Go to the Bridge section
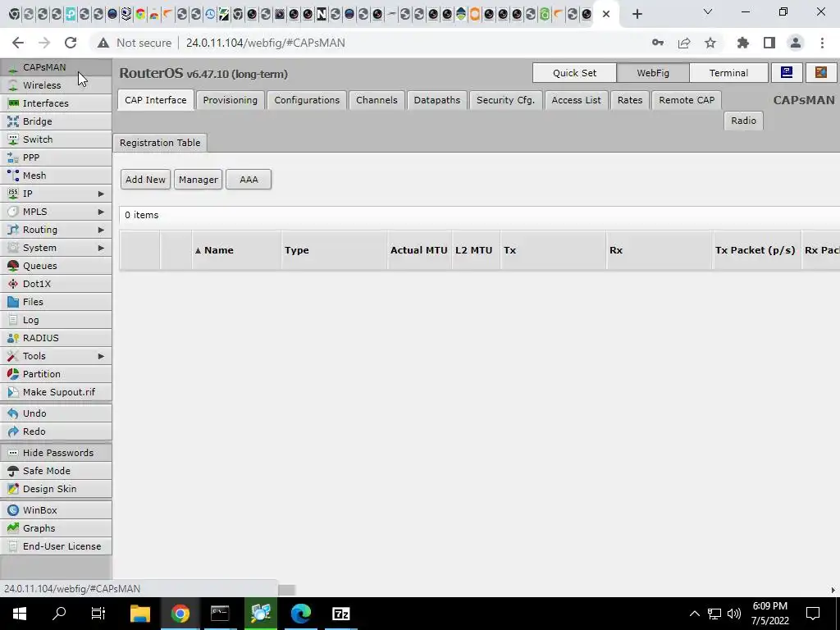 (x=56, y=121)
